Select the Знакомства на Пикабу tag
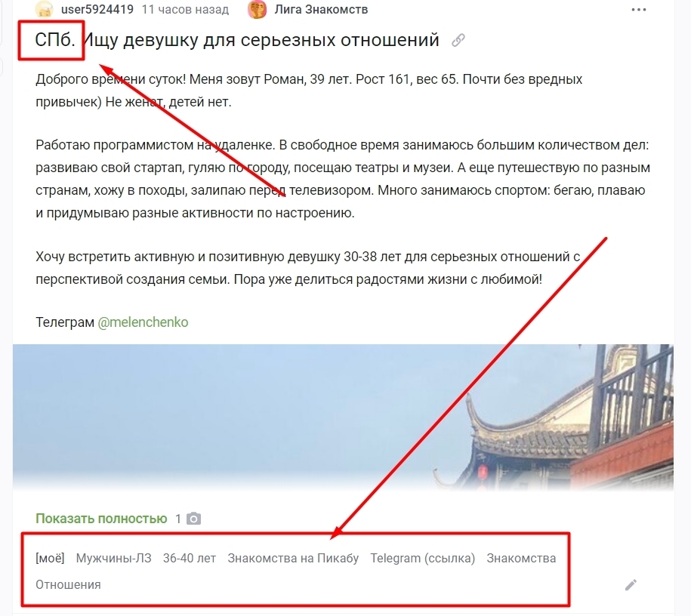Screen dimensions: 691x616 point(293,559)
